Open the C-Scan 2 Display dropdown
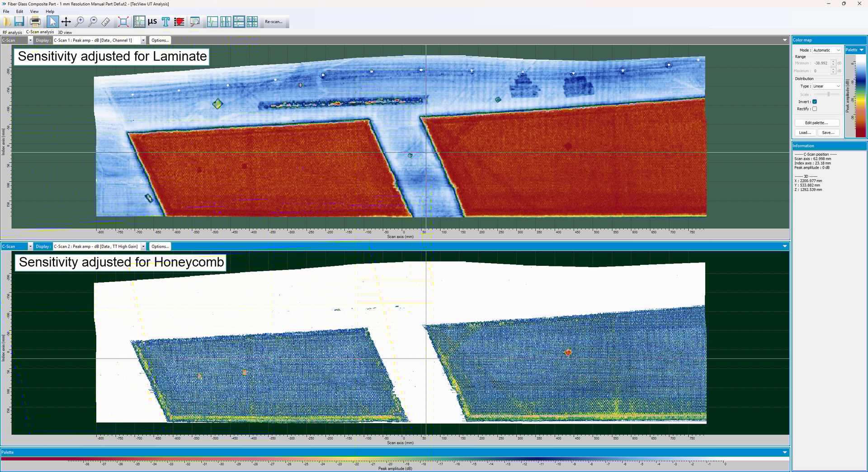Screen dimensions: 868x472 tap(143, 246)
